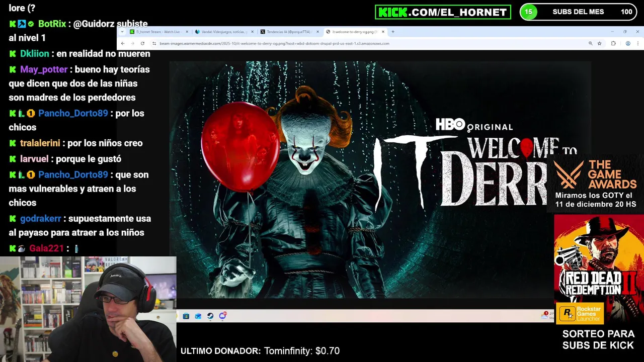Click the SUBS DEL MES progress bar
The width and height of the screenshot is (644, 362).
[578, 12]
